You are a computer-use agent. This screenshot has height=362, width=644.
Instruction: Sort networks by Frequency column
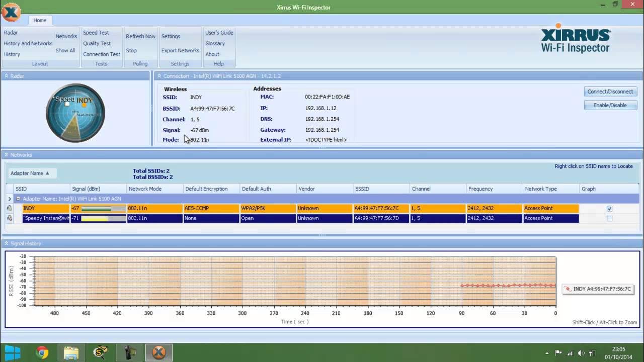pos(495,189)
